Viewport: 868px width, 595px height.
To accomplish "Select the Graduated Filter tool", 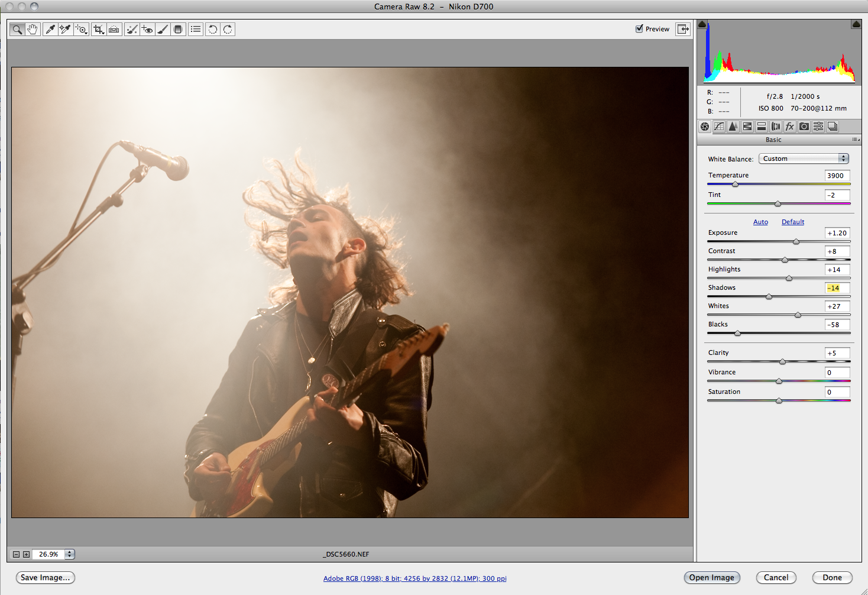I will coord(178,29).
